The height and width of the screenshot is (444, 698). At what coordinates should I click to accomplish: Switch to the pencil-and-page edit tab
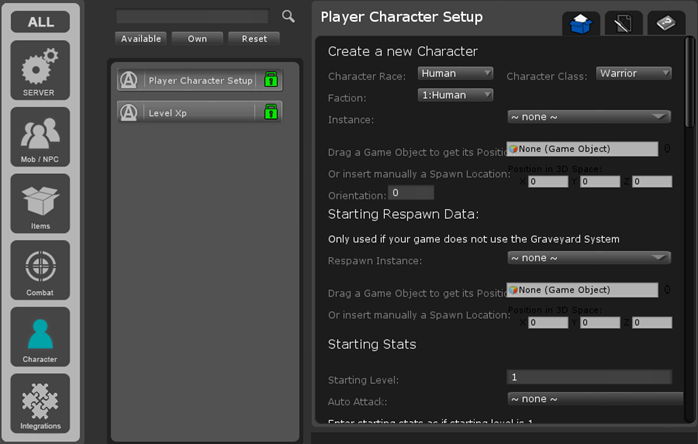click(x=624, y=24)
